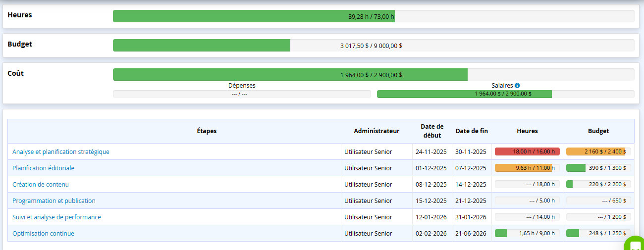The image size is (644, 250).
Task: Click the end date 21-12-2025
Action: click(471, 201)
